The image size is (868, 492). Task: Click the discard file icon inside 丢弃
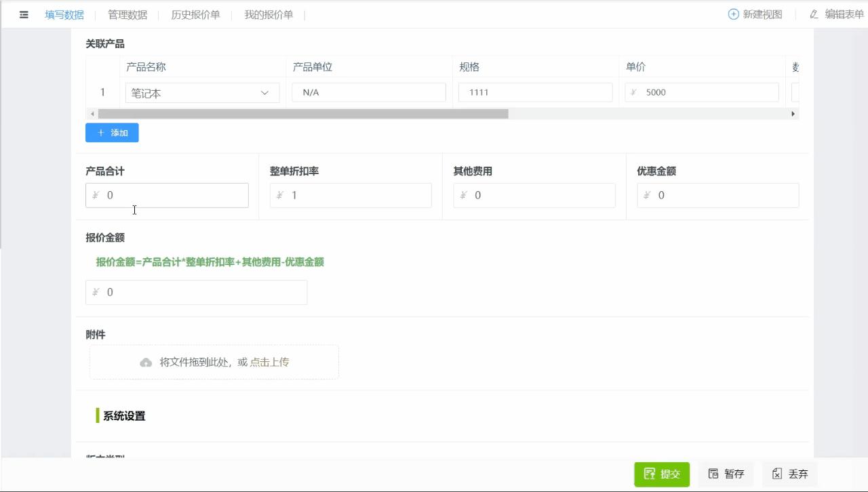click(776, 474)
